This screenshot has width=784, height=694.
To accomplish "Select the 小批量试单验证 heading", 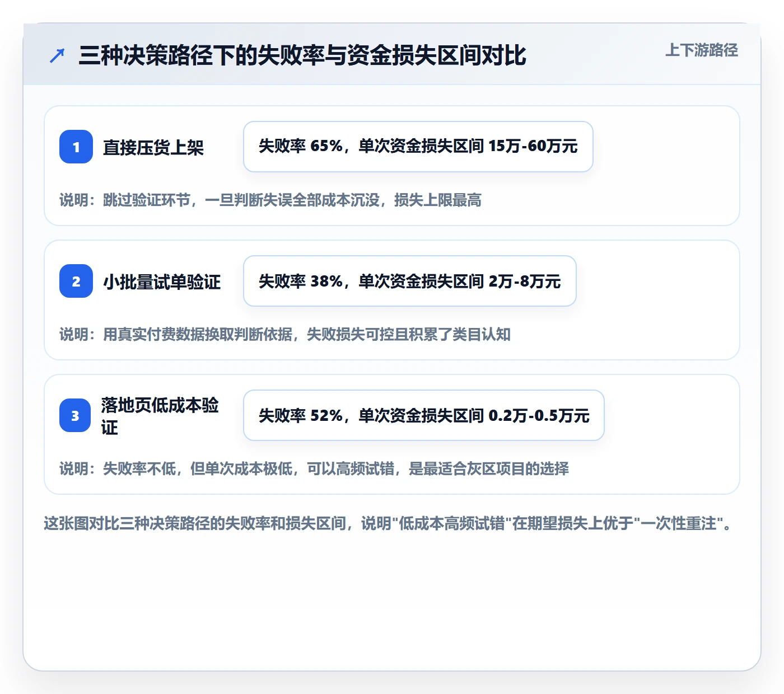I will tap(162, 282).
